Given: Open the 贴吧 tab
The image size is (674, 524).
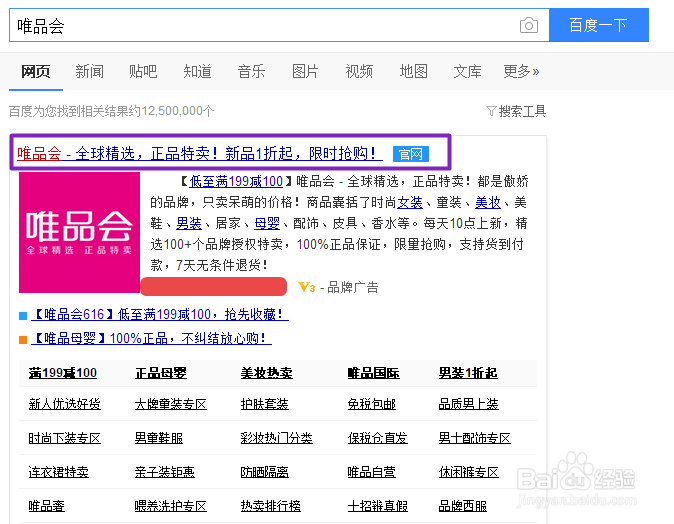Looking at the screenshot, I should pyautogui.click(x=143, y=71).
